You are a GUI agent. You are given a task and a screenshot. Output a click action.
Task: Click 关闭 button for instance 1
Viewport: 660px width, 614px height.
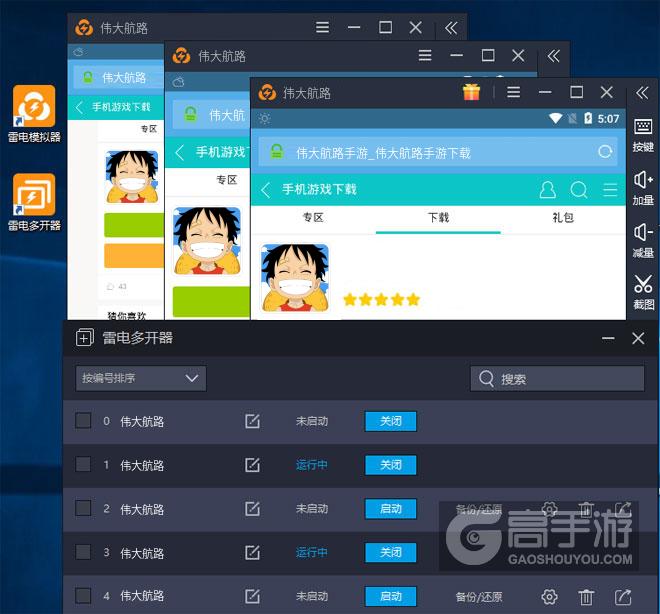click(391, 465)
